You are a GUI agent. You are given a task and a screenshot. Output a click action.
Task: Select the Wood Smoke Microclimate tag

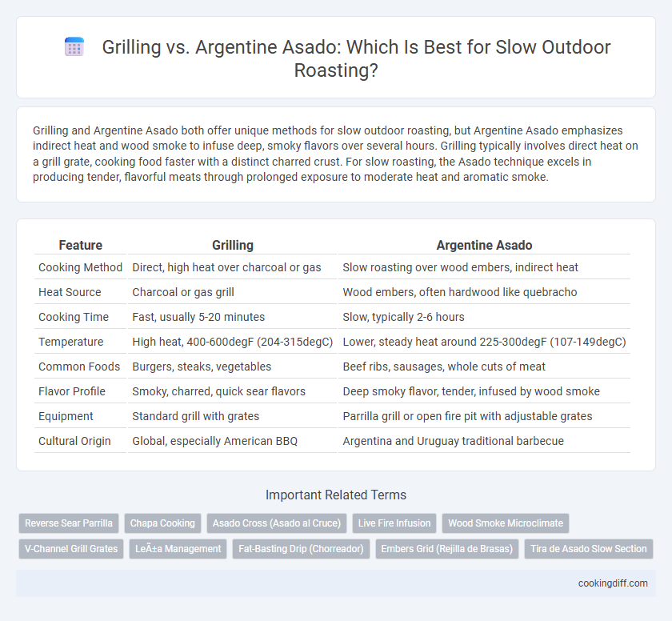point(506,523)
